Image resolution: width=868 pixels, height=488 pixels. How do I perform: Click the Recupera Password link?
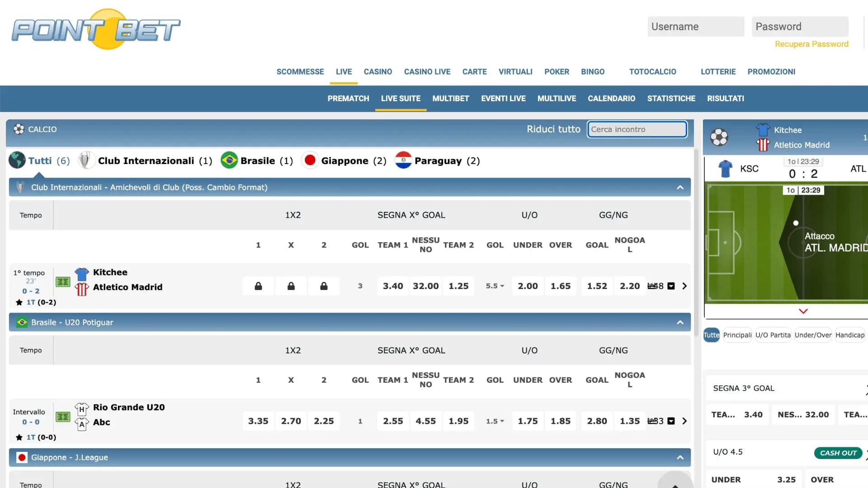[811, 44]
